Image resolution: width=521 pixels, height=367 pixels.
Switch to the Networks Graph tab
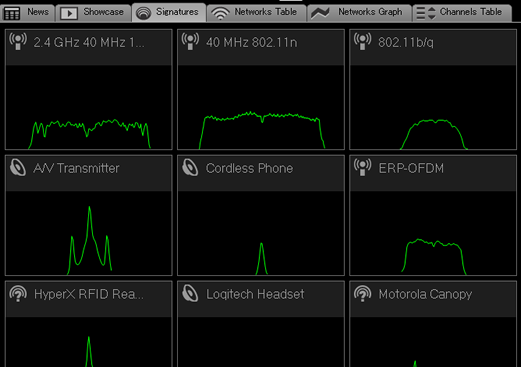click(x=359, y=13)
